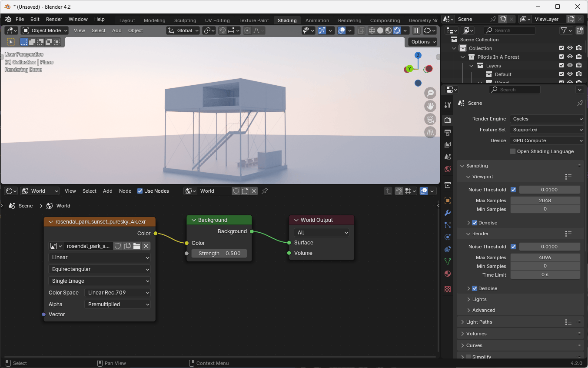This screenshot has height=368, width=588.
Task: Exclude Layers collection from view layer
Action: tap(561, 66)
